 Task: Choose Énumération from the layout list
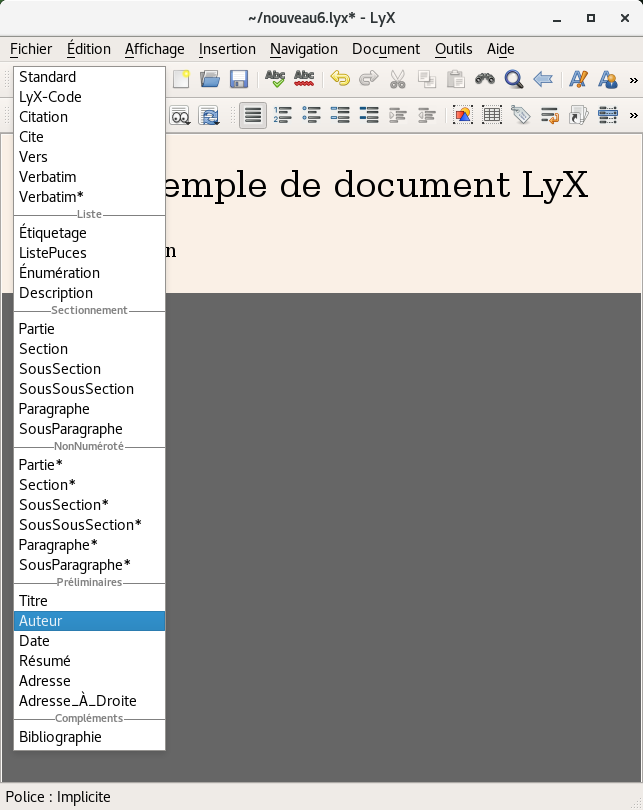point(89,273)
